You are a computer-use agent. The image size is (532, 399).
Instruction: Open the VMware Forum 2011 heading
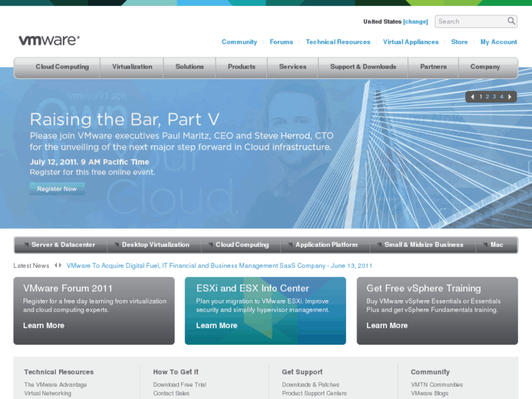point(67,288)
